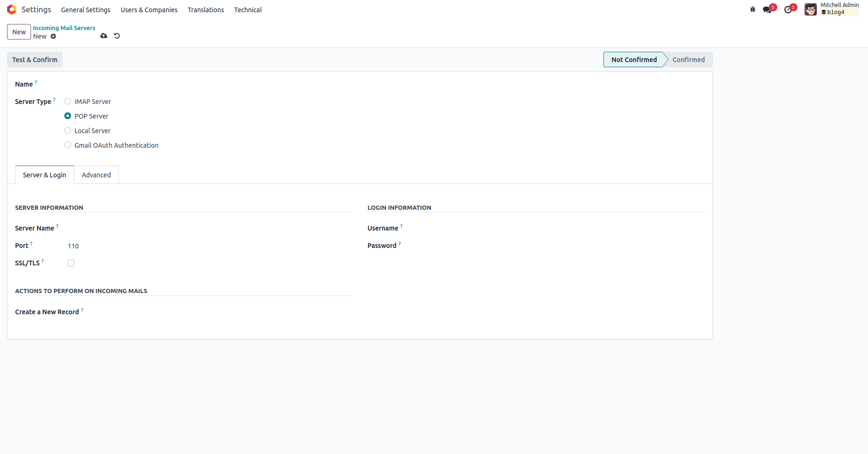Open the conversations chat icon
Viewport: 868px width, 454px height.
(x=767, y=9)
